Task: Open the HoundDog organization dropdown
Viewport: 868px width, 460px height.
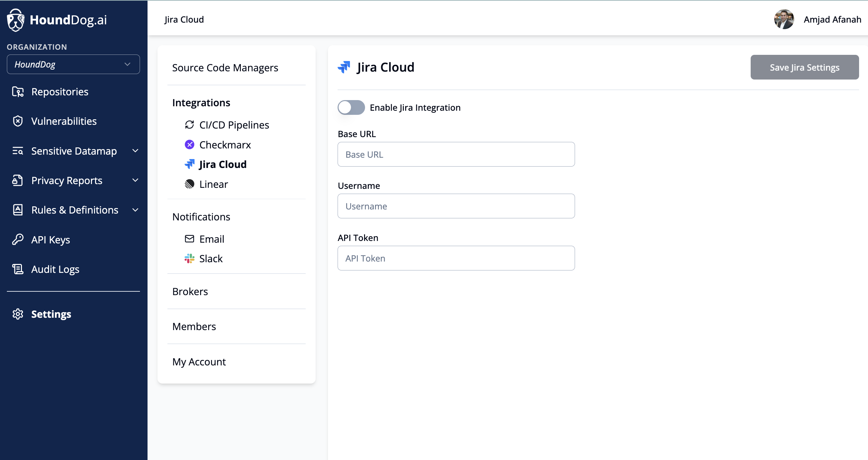Action: (x=73, y=64)
